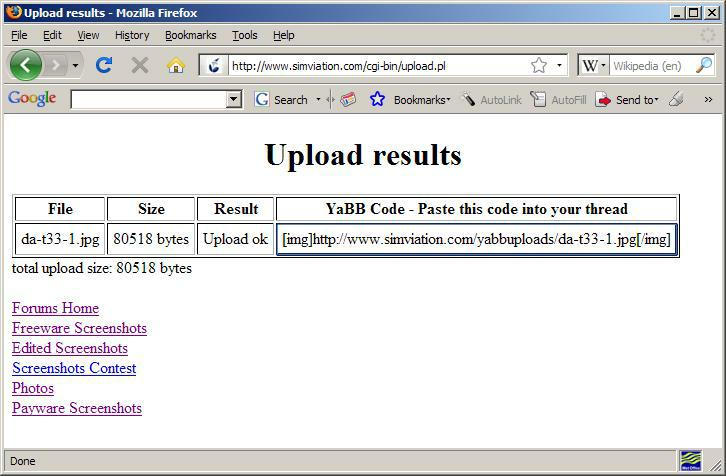Minimize the Firefox window
726x476 pixels.
point(677,13)
